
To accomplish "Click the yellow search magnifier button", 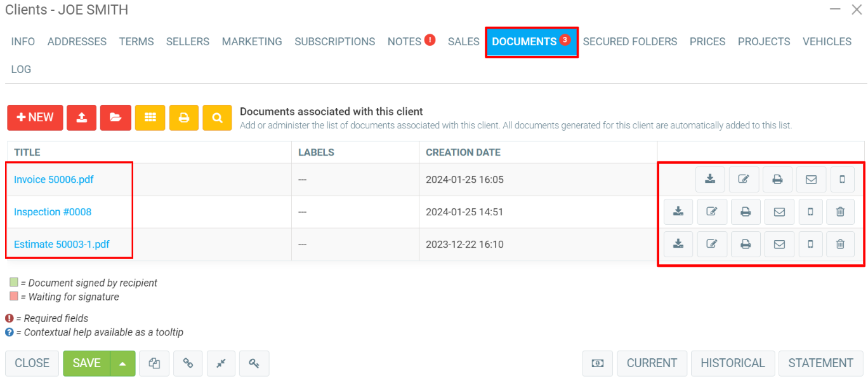I will pyautogui.click(x=217, y=118).
